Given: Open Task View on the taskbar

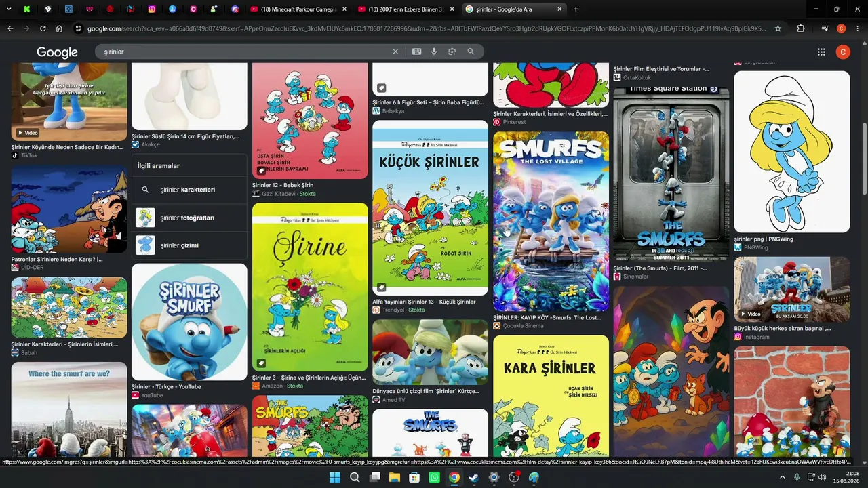Looking at the screenshot, I should [374, 477].
